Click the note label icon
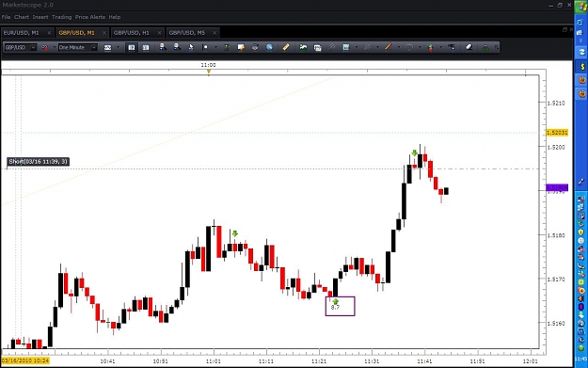The height and width of the screenshot is (368, 588). pos(241,47)
